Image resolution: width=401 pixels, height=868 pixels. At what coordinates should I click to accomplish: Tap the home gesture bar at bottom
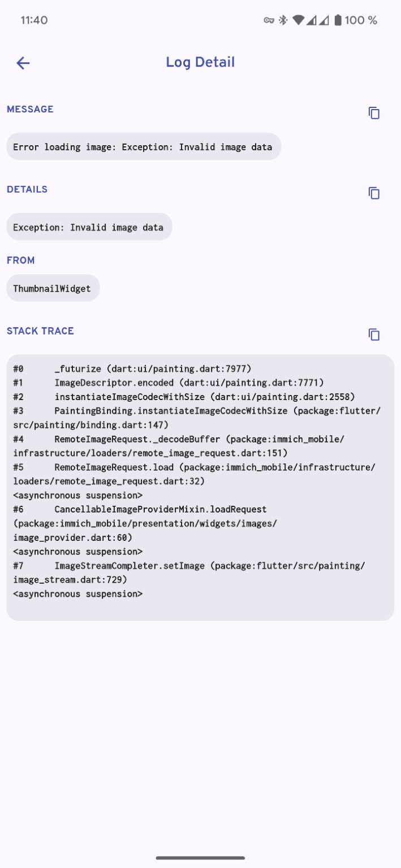point(200,857)
